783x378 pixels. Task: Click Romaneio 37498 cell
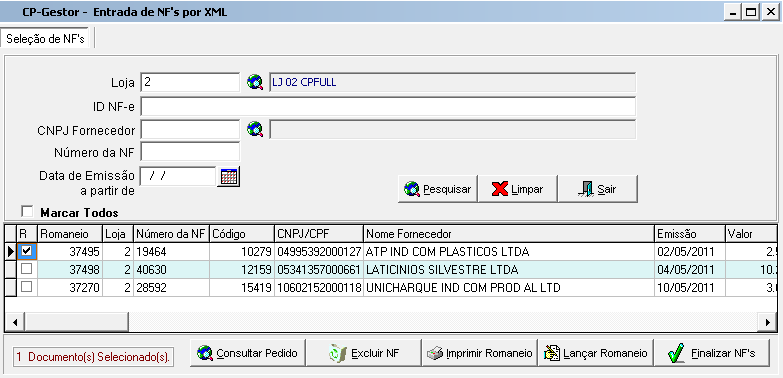point(70,270)
